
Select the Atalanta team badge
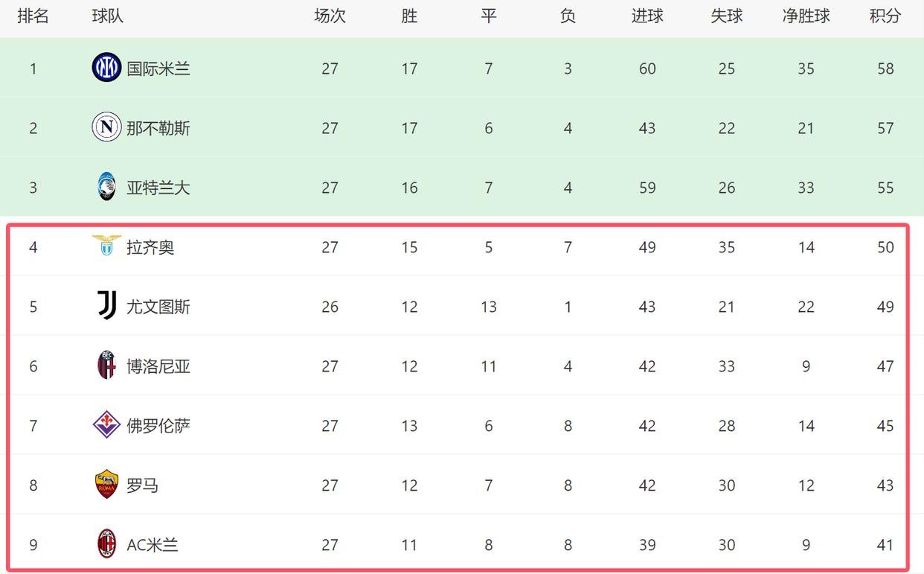pos(106,187)
